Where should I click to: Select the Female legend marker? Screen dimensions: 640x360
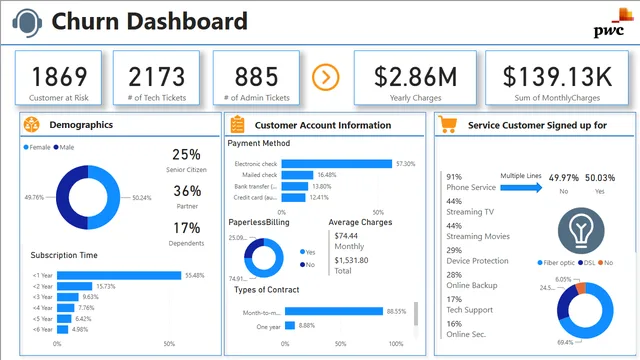pyautogui.click(x=26, y=147)
